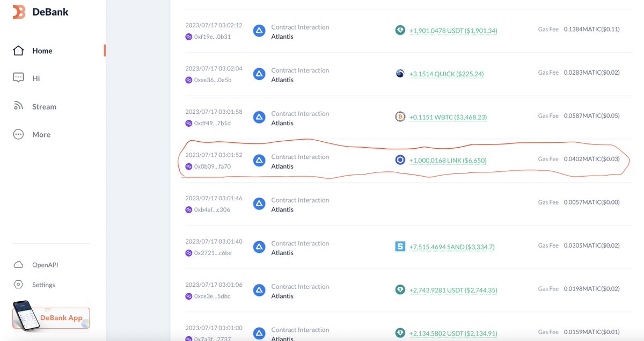644x341 pixels.
Task: Open +1,901.0478 USDT amount link
Action: click(453, 31)
